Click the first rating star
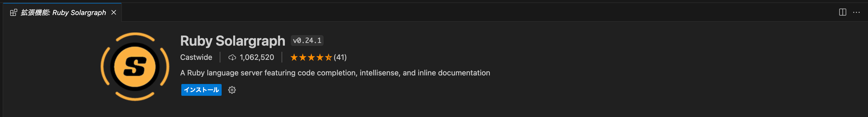 tap(294, 57)
